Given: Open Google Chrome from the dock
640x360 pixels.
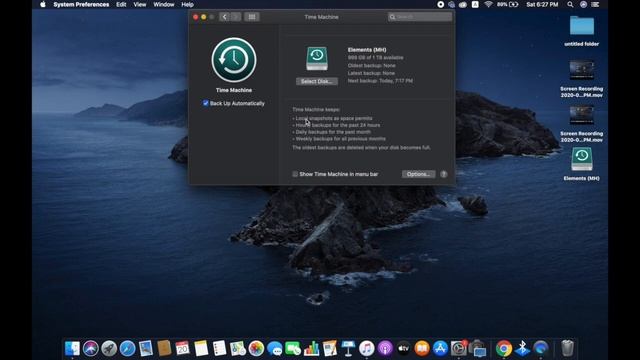Looking at the screenshot, I should 504,349.
